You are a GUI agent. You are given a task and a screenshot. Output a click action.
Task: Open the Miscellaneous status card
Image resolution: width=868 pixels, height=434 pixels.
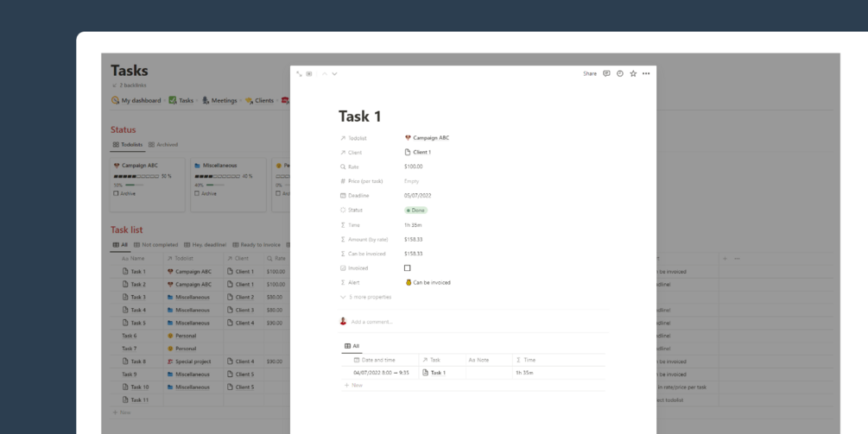[228, 185]
